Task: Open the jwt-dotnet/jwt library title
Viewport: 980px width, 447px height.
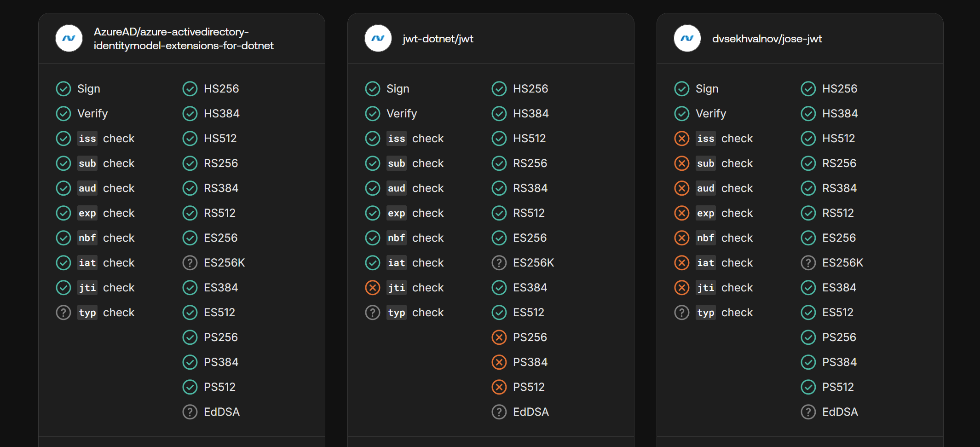Action: [x=438, y=39]
